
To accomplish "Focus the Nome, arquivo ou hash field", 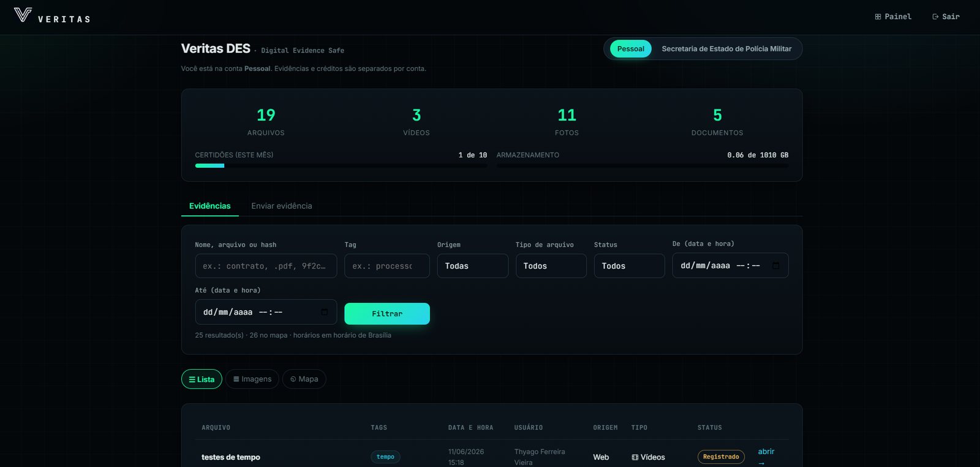I will click(266, 266).
